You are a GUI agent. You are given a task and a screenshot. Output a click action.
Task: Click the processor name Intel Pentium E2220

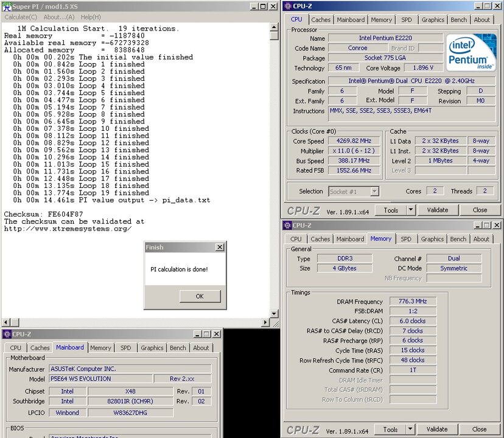pyautogui.click(x=385, y=38)
